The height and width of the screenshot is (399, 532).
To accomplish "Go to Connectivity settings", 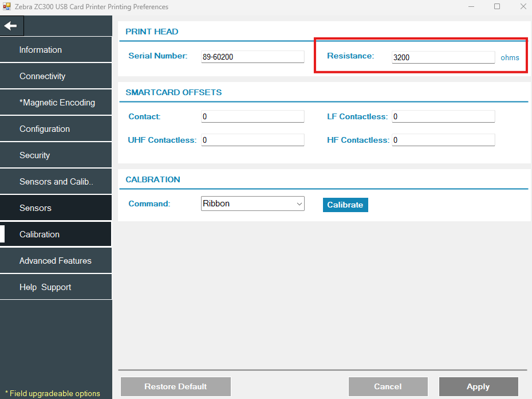I will [56, 76].
